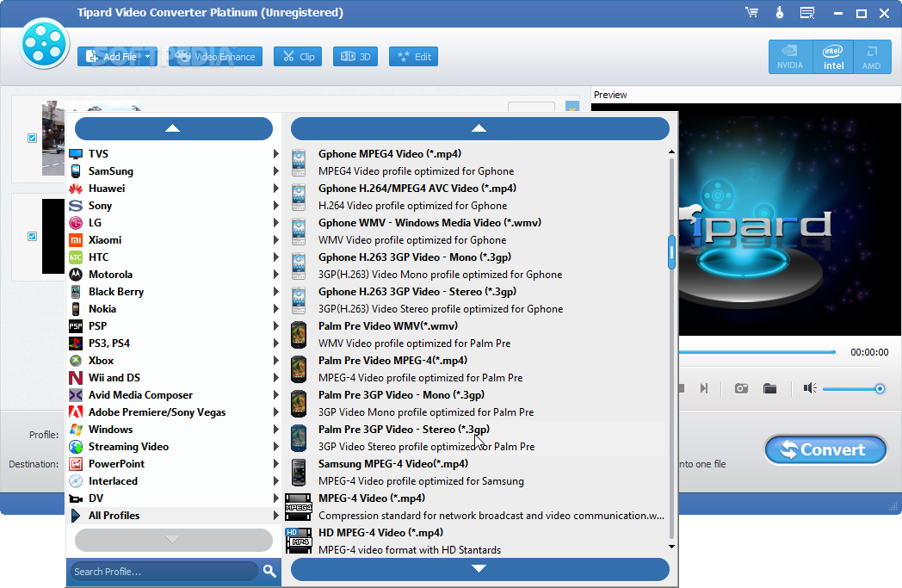The height and width of the screenshot is (588, 902).
Task: Expand the Black Berry submenu arrow
Action: [x=275, y=292]
